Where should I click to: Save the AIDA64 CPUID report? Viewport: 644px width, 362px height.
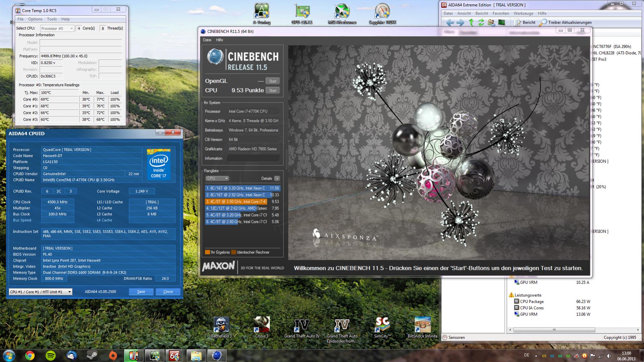point(141,291)
